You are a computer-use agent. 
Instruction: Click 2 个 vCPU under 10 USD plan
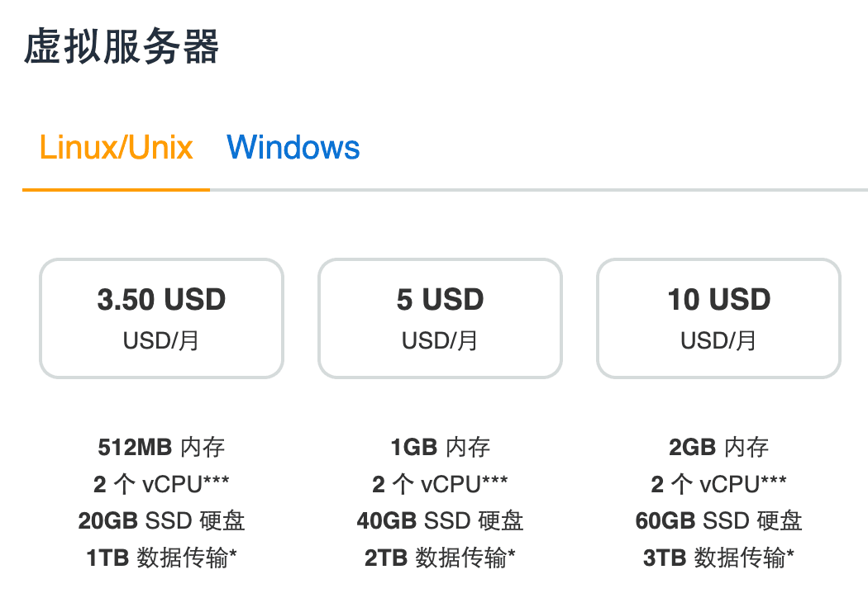point(718,484)
